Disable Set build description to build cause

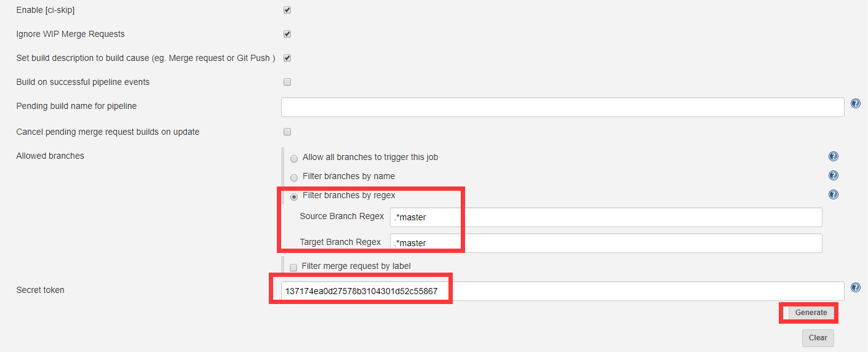pos(287,58)
